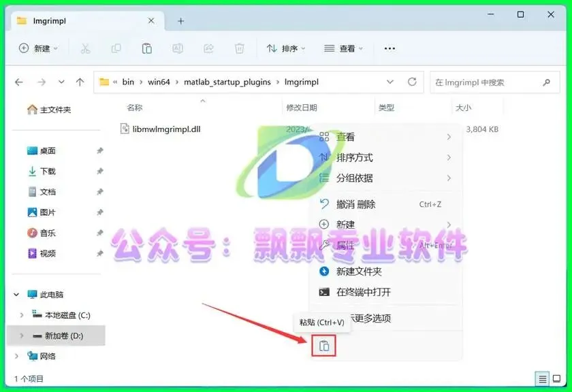Click the pin icon beside 图片
This screenshot has height=392, width=572.
[99, 212]
